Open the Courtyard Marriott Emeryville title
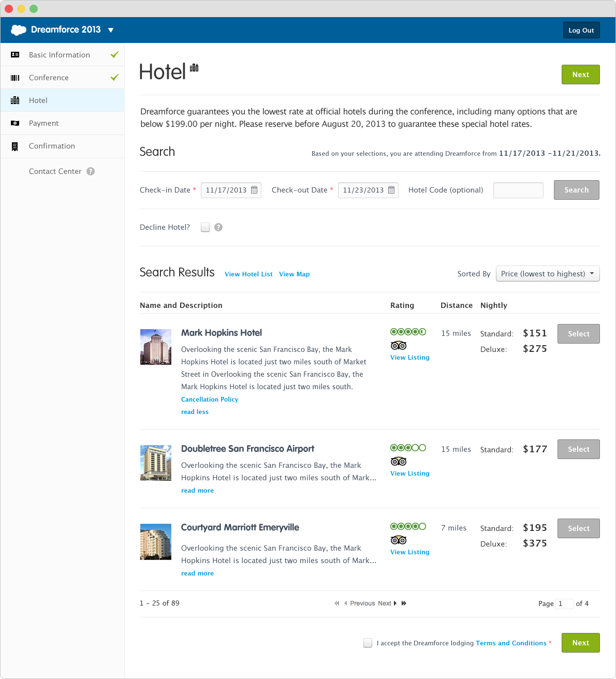 (240, 527)
